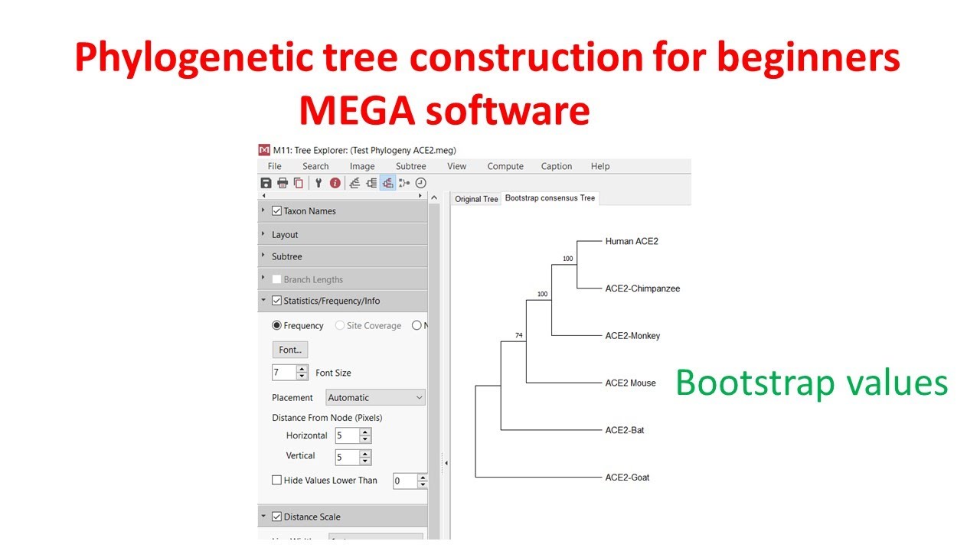This screenshot has height=551, width=980.
Task: Click the clock icon in the toolbar
Action: coord(421,183)
